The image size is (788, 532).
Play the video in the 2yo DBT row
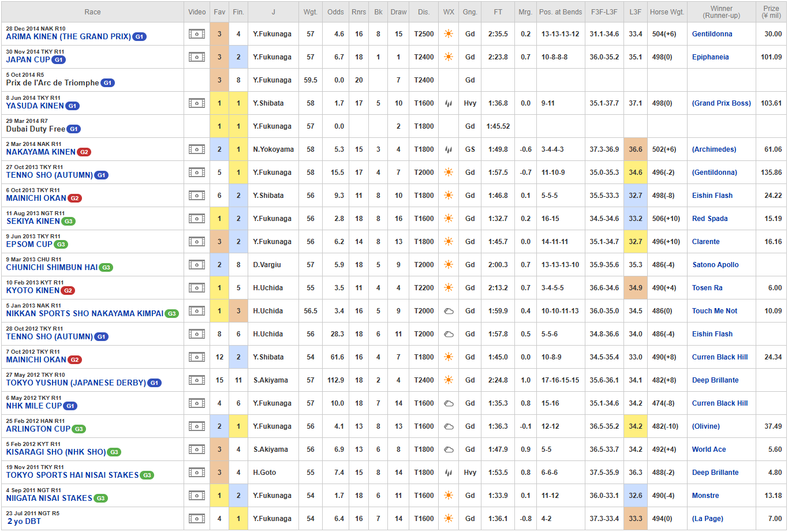point(197,519)
